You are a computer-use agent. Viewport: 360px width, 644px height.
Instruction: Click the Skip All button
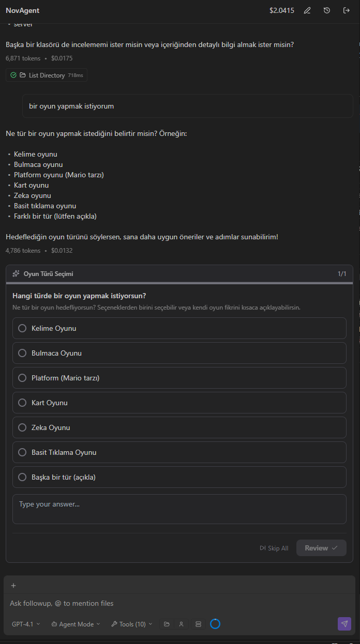pos(274,548)
